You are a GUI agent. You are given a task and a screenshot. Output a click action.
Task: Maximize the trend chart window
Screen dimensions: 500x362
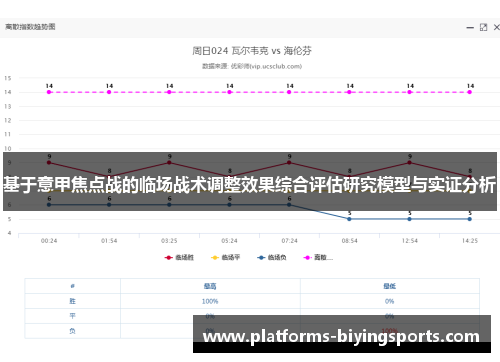coord(483,27)
